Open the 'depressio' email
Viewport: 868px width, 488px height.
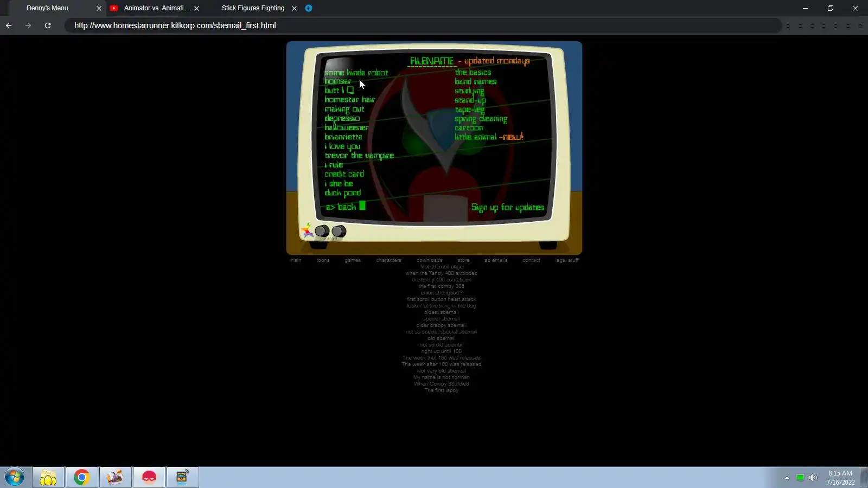point(342,118)
